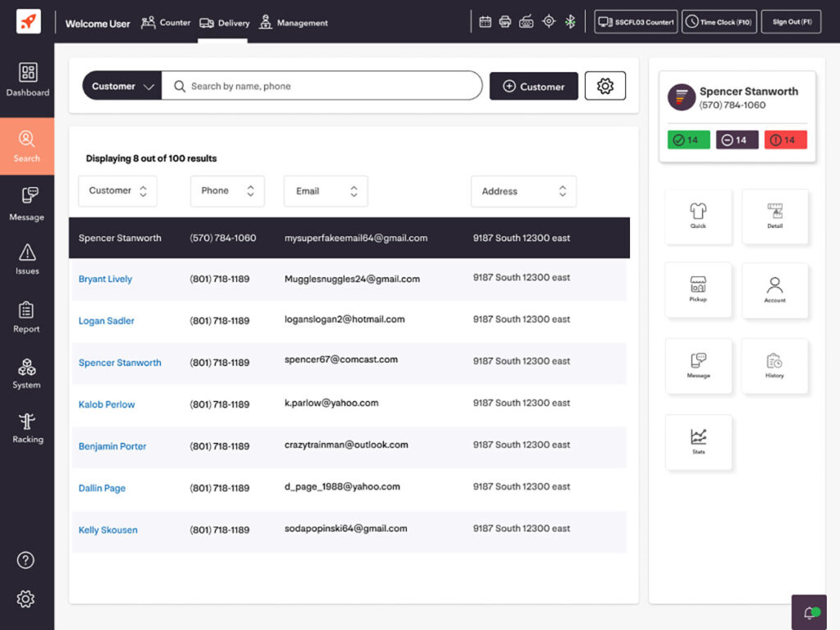Viewport: 840px width, 630px height.
Task: Open the Stats chart tile
Action: click(x=698, y=441)
